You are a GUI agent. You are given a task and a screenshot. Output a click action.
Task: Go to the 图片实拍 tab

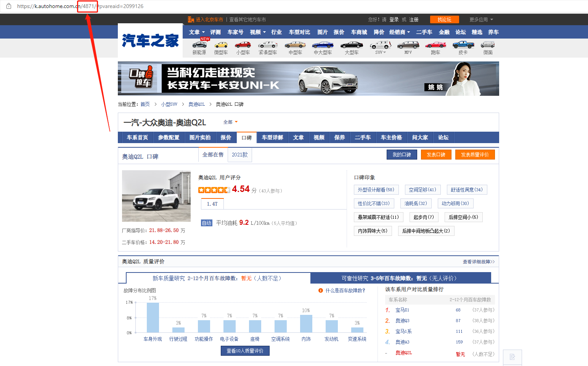200,137
